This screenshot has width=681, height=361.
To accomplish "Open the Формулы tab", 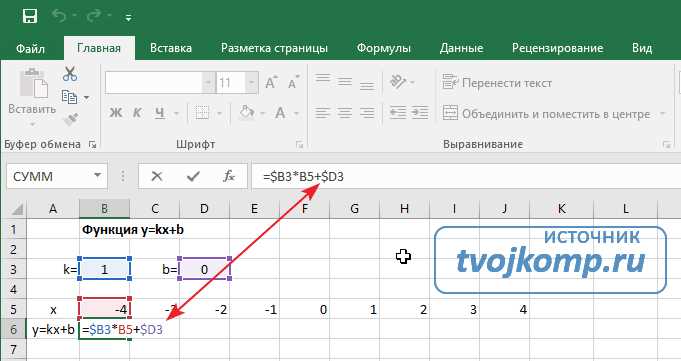I will (x=383, y=48).
